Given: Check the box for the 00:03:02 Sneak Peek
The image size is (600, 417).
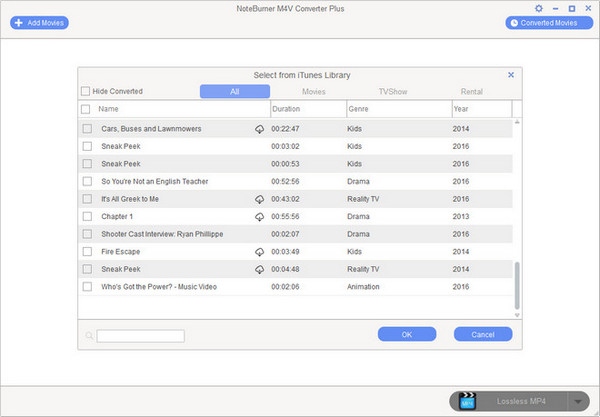Looking at the screenshot, I should click(x=87, y=146).
